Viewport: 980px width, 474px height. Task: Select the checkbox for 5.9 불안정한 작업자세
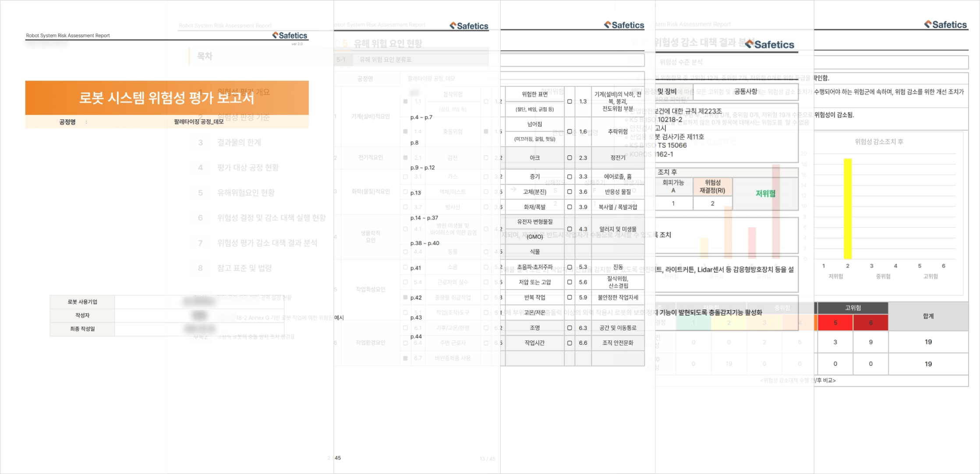(570, 297)
